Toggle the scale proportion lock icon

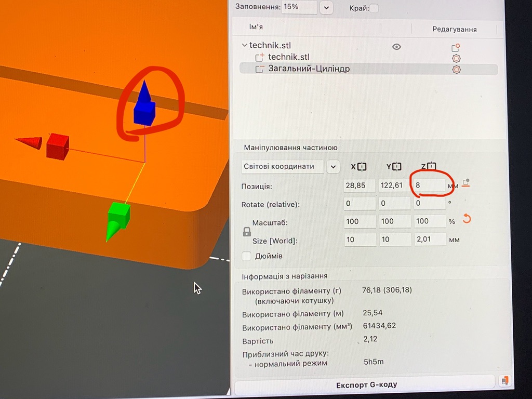coord(247,232)
